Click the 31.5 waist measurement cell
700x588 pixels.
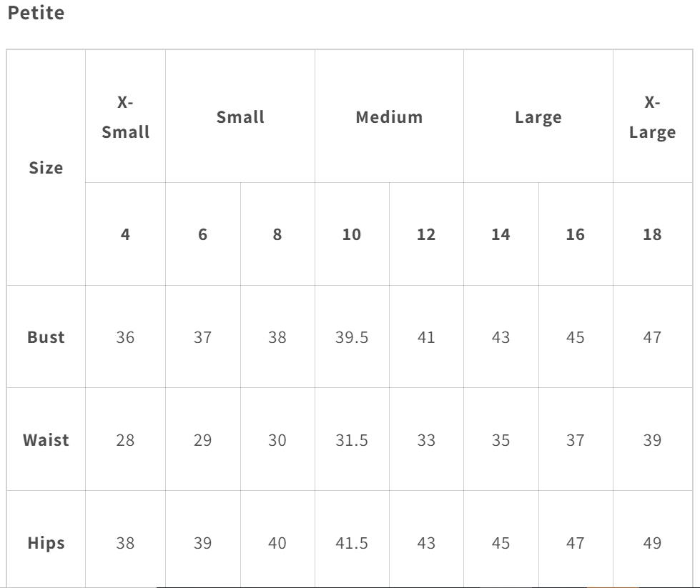[352, 440]
